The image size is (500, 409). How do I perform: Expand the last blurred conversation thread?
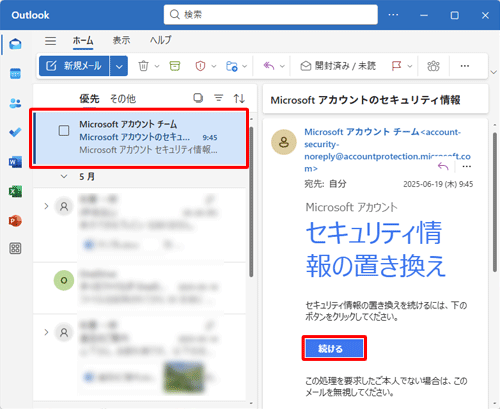pyautogui.click(x=46, y=332)
